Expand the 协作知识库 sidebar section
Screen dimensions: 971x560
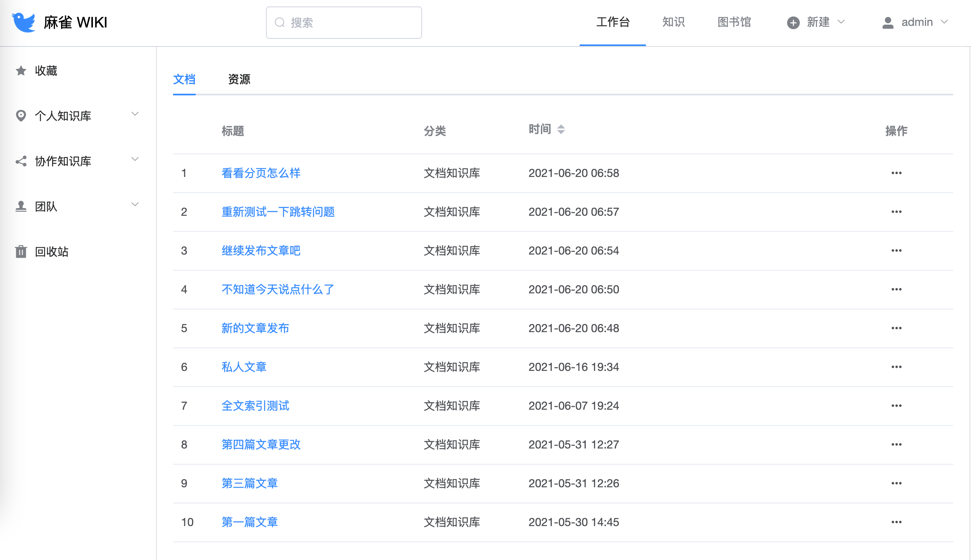click(135, 160)
